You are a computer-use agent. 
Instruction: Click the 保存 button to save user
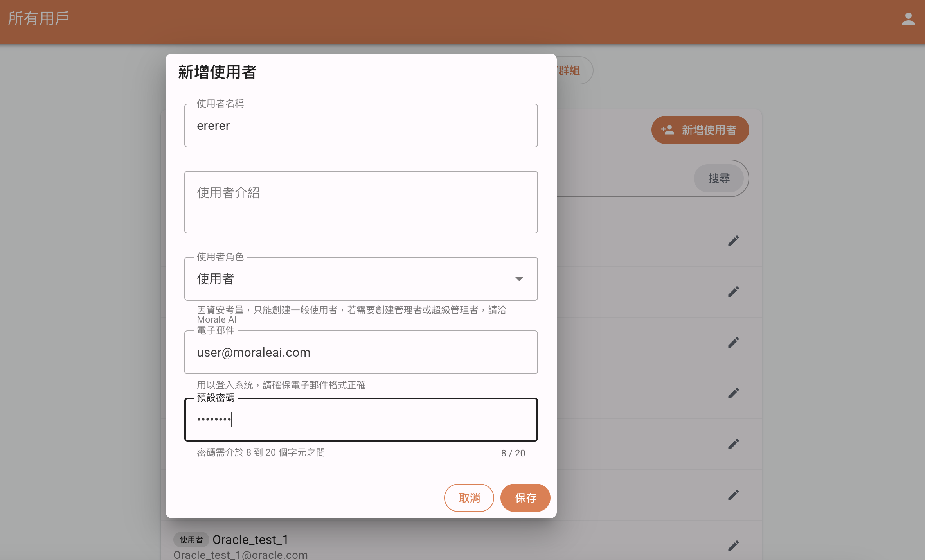tap(525, 498)
